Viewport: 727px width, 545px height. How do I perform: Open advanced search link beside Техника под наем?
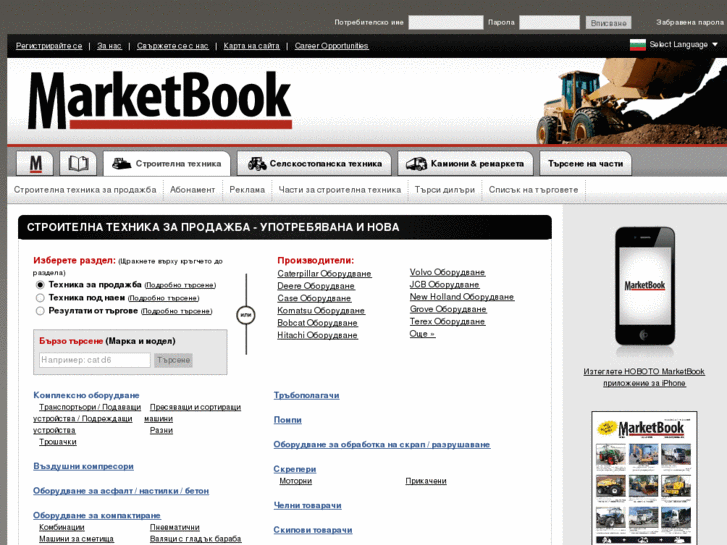click(x=163, y=298)
